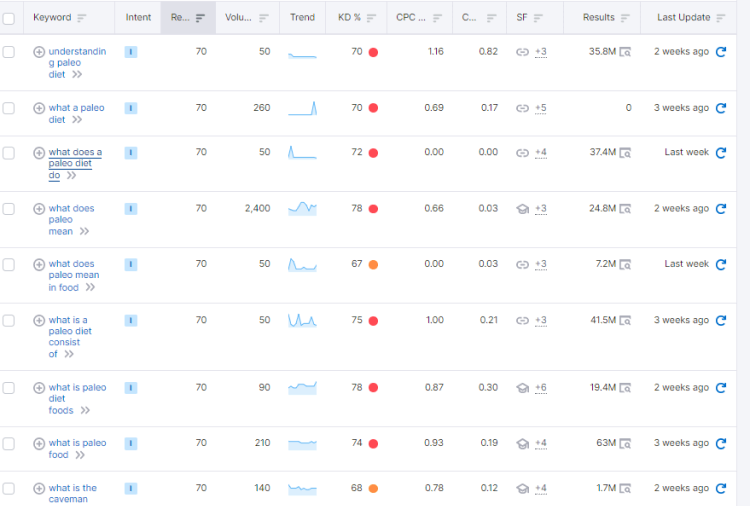The image size is (750, 506).
Task: Expand 'what is a paleo diet consist of' chevron
Action: click(x=69, y=354)
